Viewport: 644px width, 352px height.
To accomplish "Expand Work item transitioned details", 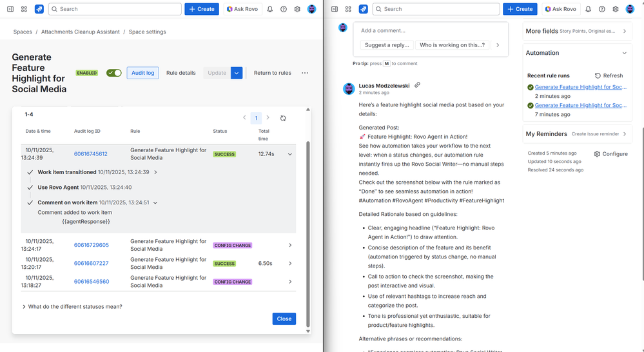I will 155,173.
